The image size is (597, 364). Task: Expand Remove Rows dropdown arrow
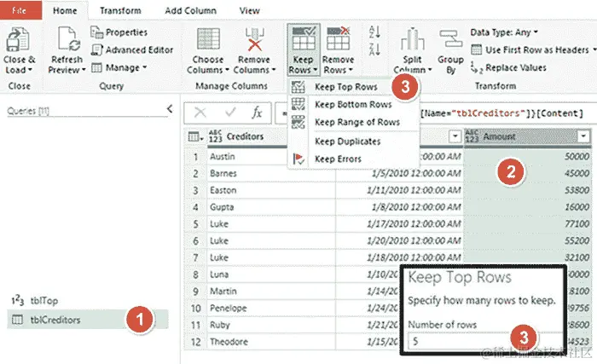pos(351,70)
